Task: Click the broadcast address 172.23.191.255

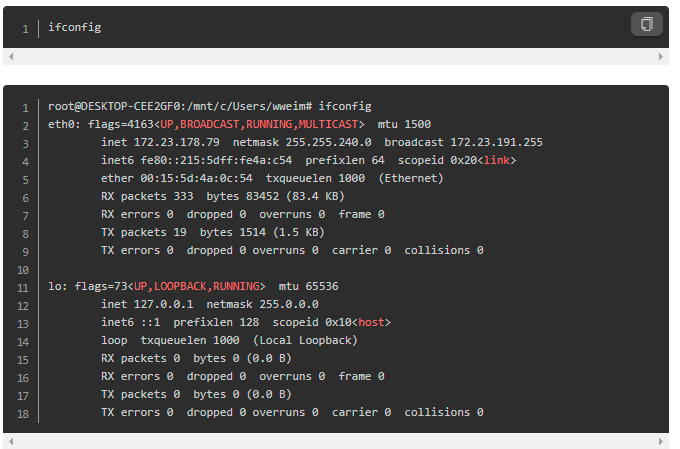Action: click(496, 142)
